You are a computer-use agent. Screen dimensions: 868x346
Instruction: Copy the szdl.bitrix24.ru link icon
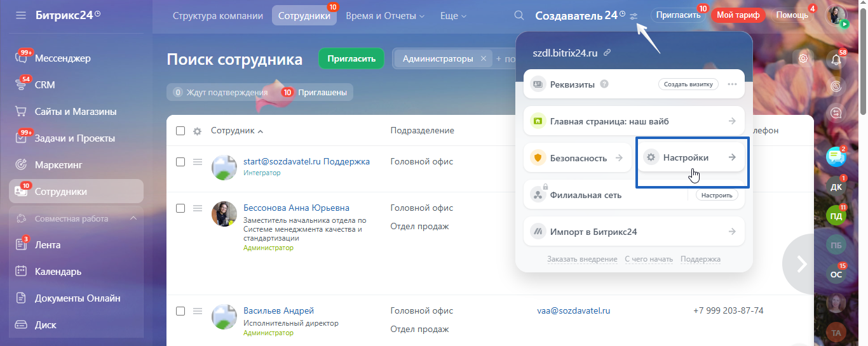point(607,53)
